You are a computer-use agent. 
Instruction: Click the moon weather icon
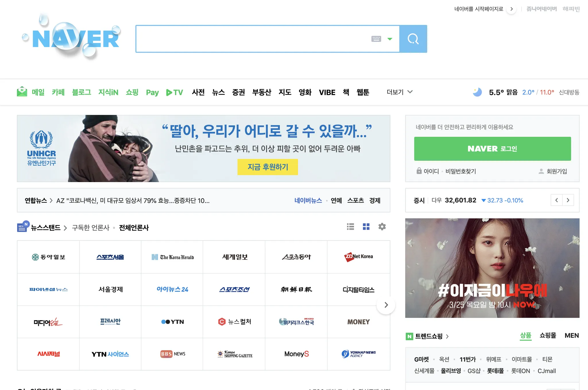pyautogui.click(x=477, y=92)
